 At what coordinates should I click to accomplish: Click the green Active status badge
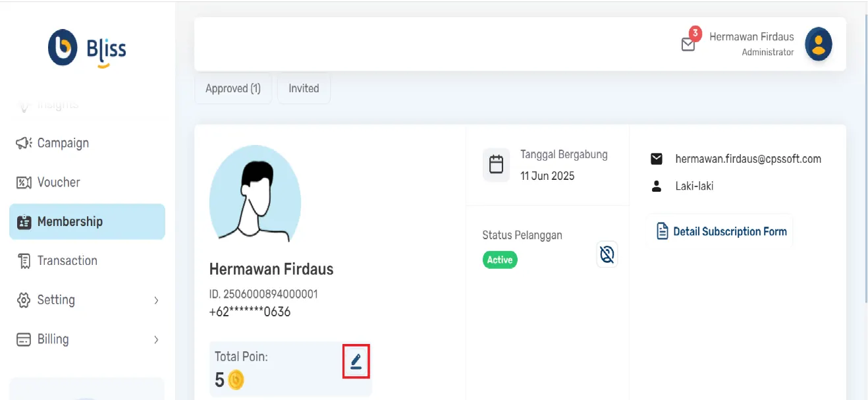(x=500, y=260)
